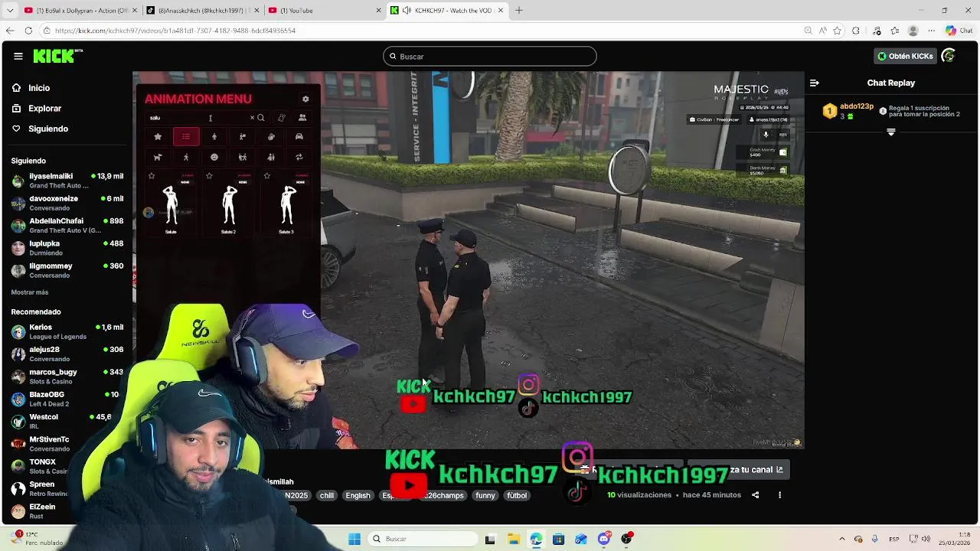This screenshot has height=551, width=980.
Task: Open Siguiendo in sidebar
Action: click(x=40, y=129)
